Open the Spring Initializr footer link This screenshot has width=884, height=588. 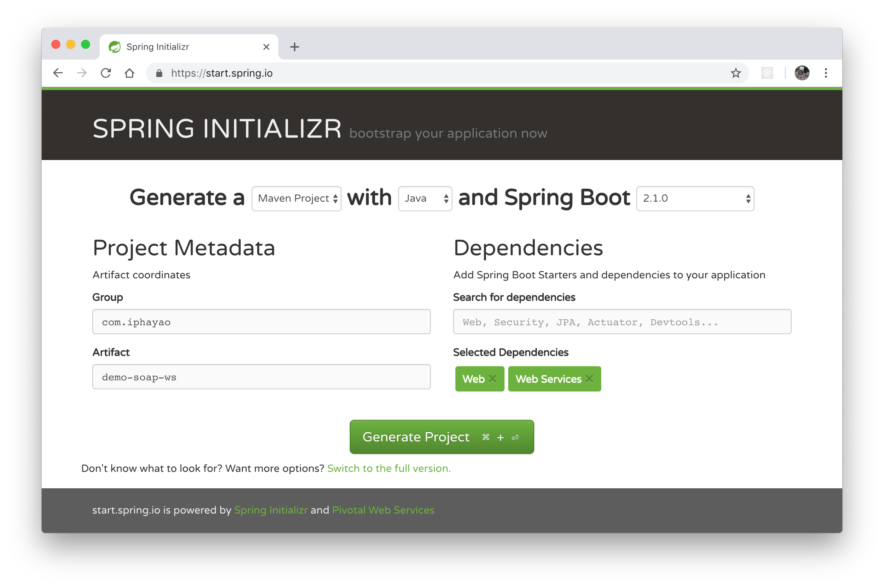271,510
